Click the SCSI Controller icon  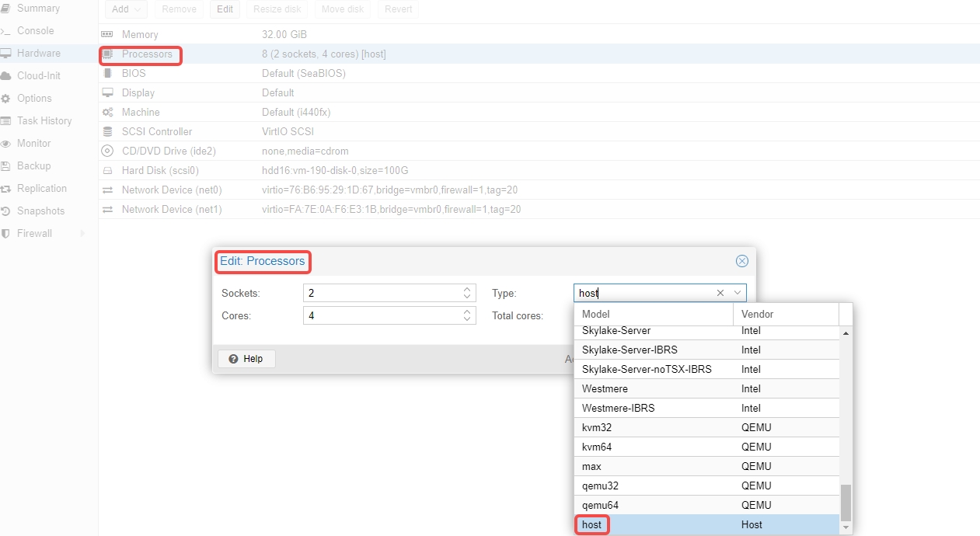coord(107,131)
